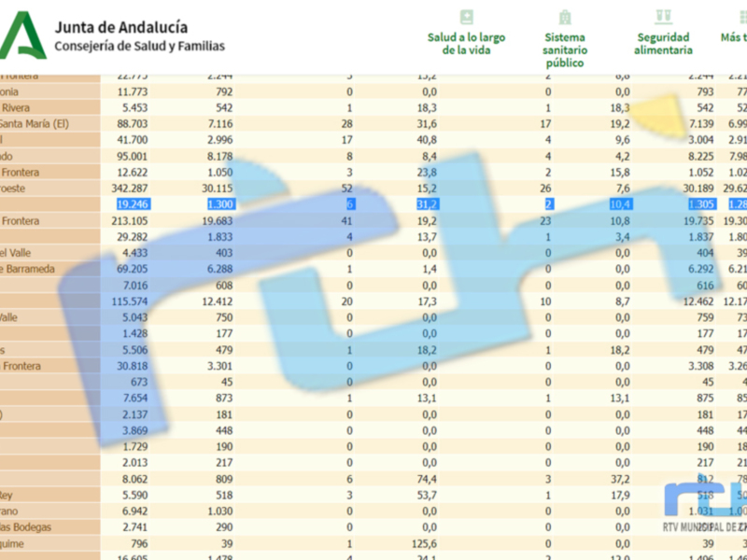Select the briefcase icon above Sistema sanitario
The height and width of the screenshot is (560, 747).
[564, 15]
